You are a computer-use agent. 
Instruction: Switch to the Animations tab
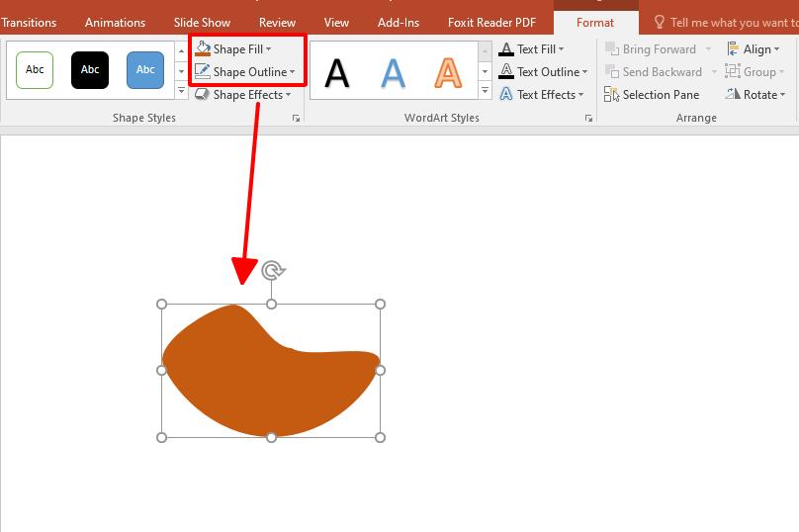coord(115,23)
